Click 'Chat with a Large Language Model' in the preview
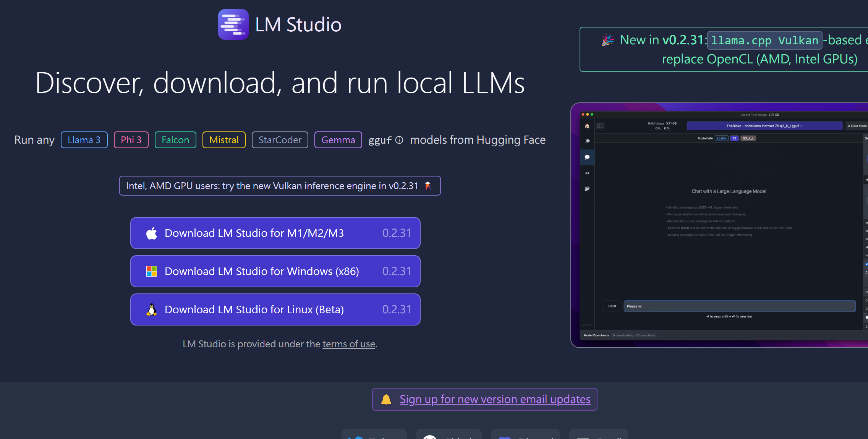Screen dimensions: 868x439 click(x=729, y=191)
